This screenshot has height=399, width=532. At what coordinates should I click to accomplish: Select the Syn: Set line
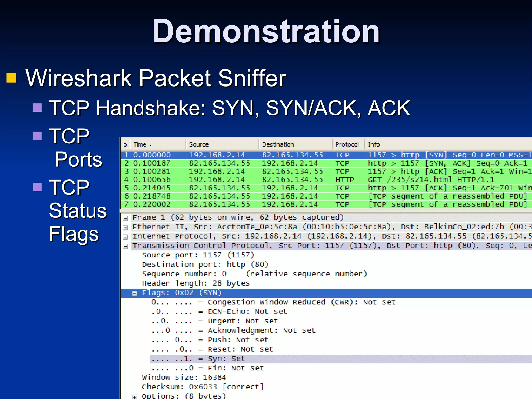(341, 359)
